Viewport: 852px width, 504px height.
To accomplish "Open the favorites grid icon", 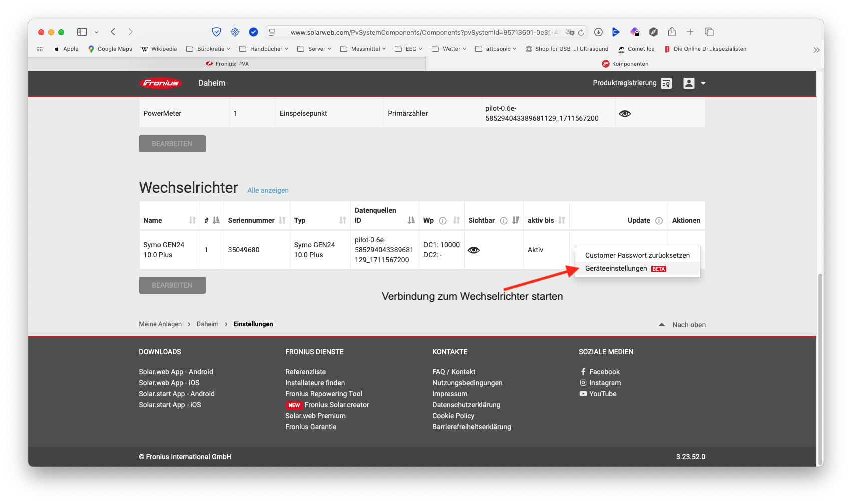I will pyautogui.click(x=40, y=49).
